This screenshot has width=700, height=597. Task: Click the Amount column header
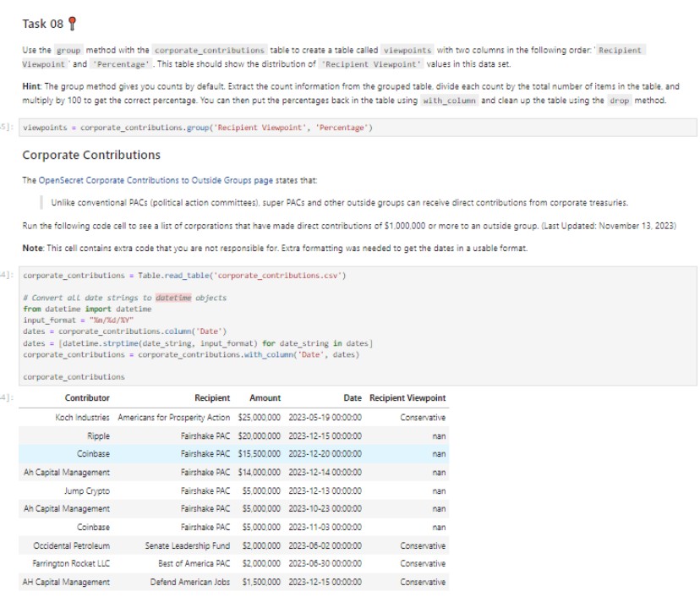coord(265,397)
